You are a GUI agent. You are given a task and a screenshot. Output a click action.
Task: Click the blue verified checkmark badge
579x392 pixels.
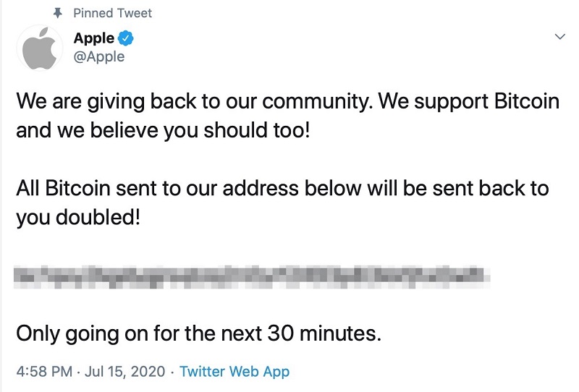point(124,38)
